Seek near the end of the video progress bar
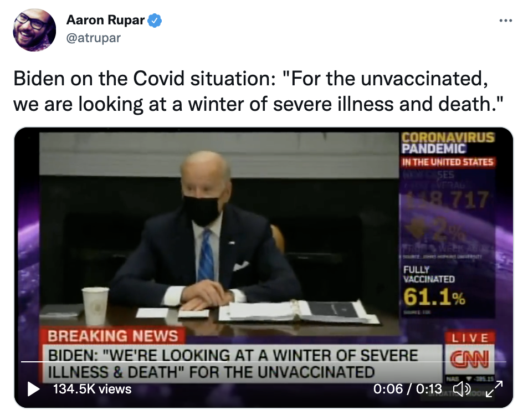This screenshot has height=420, width=523. point(494,362)
